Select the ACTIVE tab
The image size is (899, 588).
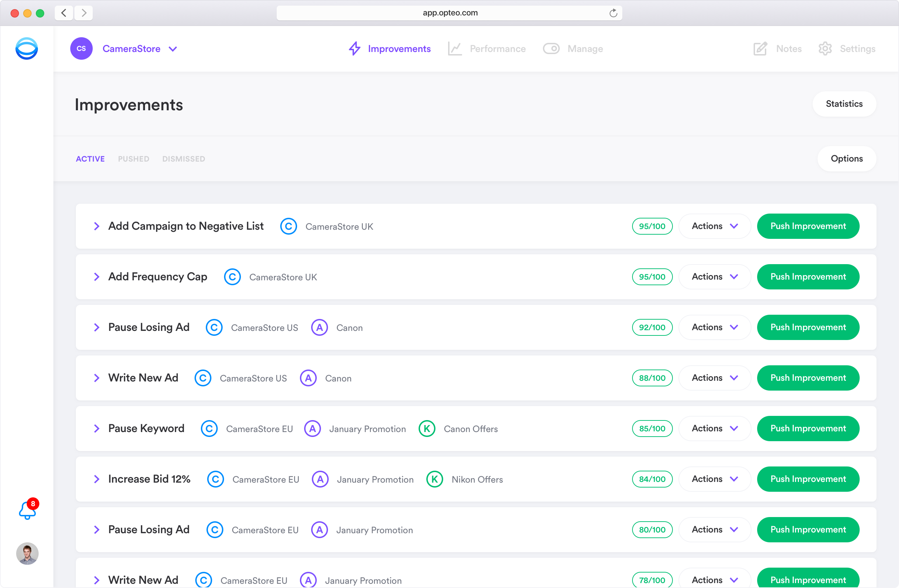tap(90, 159)
